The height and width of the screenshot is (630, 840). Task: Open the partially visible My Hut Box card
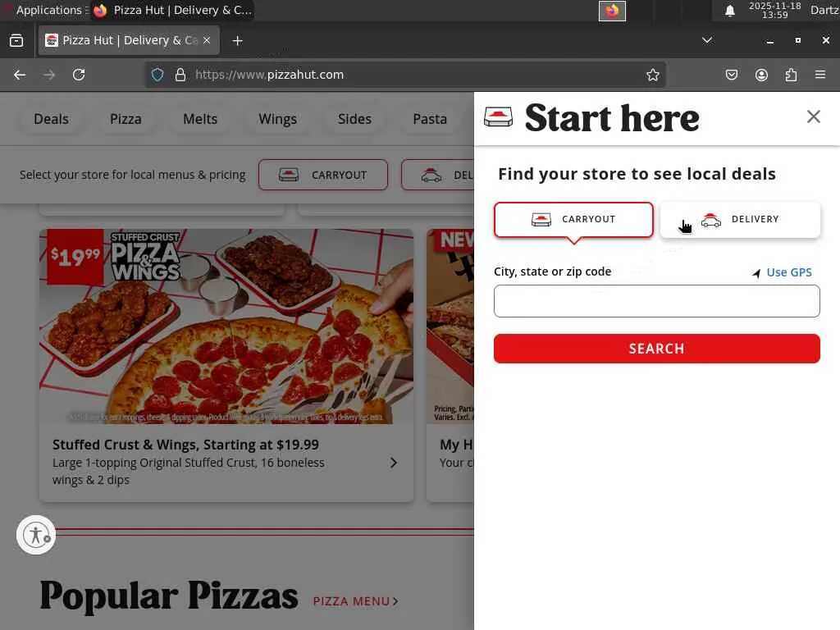click(450, 365)
